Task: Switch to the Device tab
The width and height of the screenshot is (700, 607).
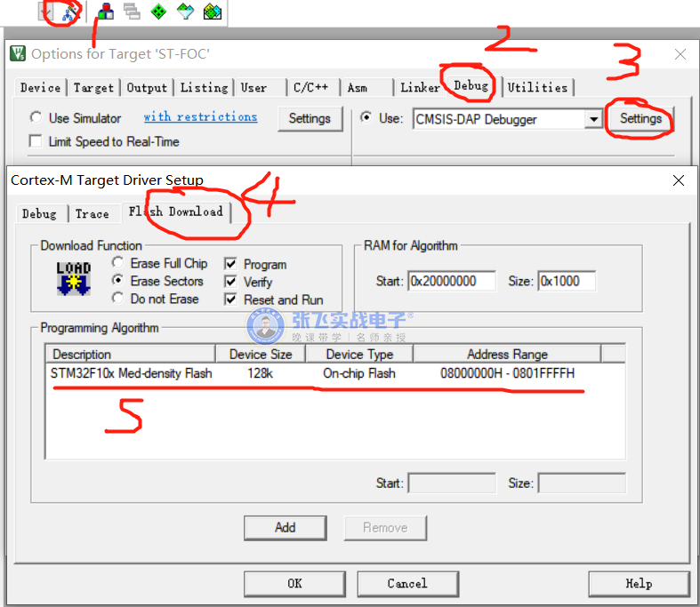Action: coord(40,87)
